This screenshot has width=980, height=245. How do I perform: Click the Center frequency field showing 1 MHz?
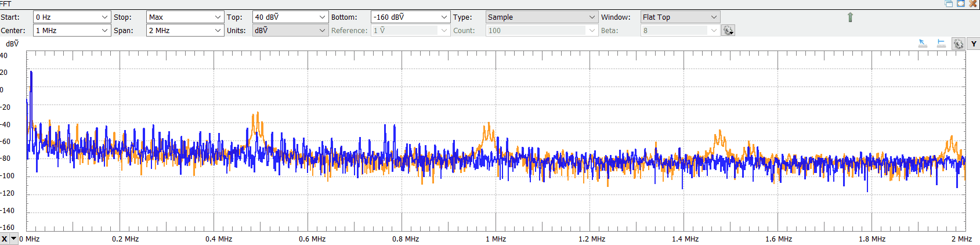(67, 31)
